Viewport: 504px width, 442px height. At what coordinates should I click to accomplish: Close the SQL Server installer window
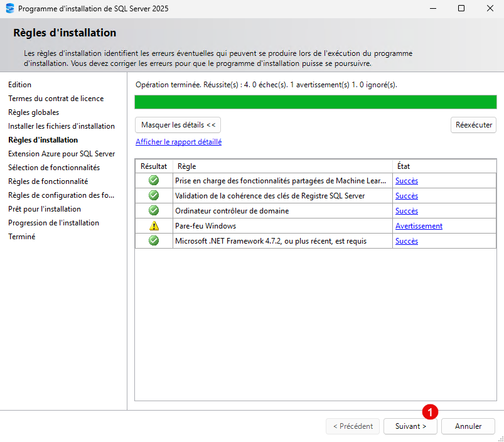pyautogui.click(x=490, y=8)
